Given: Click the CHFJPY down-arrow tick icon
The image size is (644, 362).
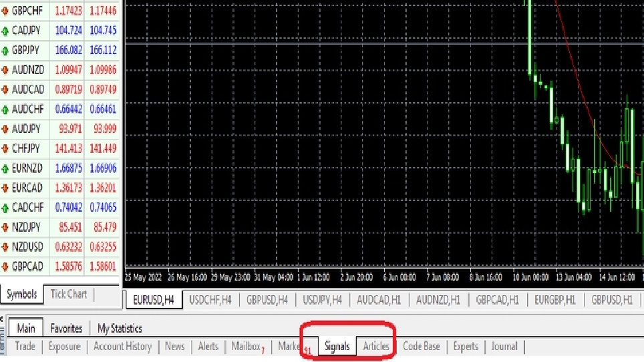Looking at the screenshot, I should click(5, 149).
